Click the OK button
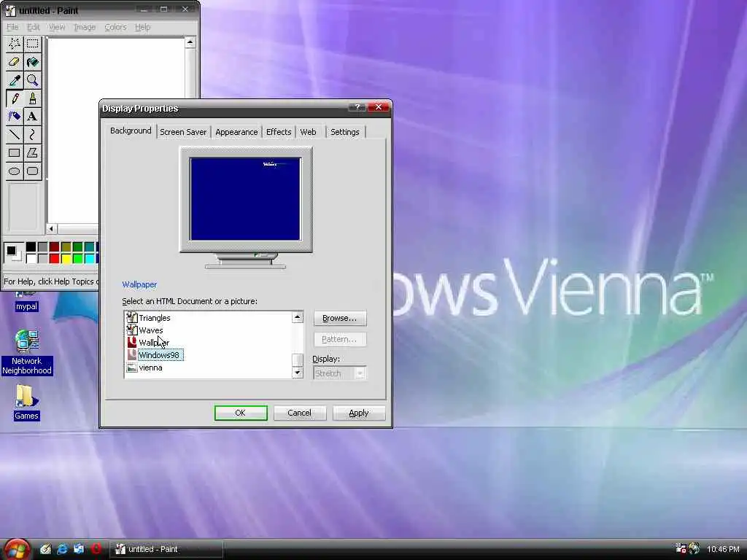 click(241, 413)
